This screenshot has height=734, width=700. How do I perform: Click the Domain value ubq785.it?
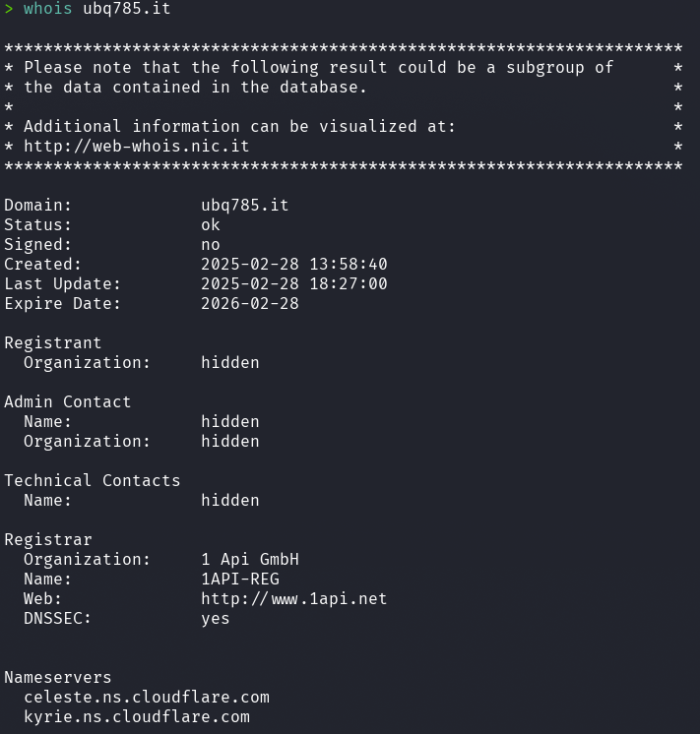pos(244,205)
